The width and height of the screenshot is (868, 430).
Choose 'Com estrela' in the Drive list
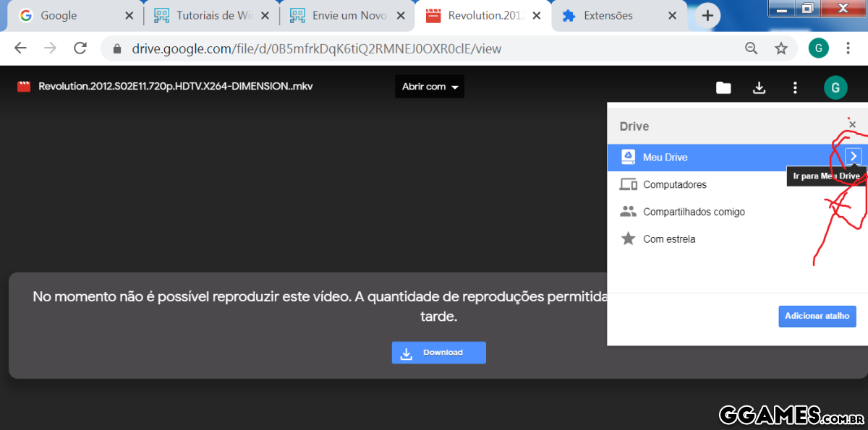coord(668,239)
